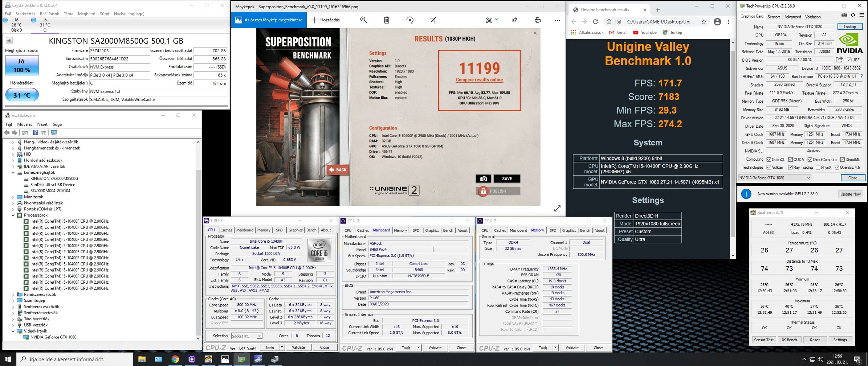Image resolution: width=868 pixels, height=366 pixels.
Task: Click the Windows taskbar search box
Action: [75, 359]
